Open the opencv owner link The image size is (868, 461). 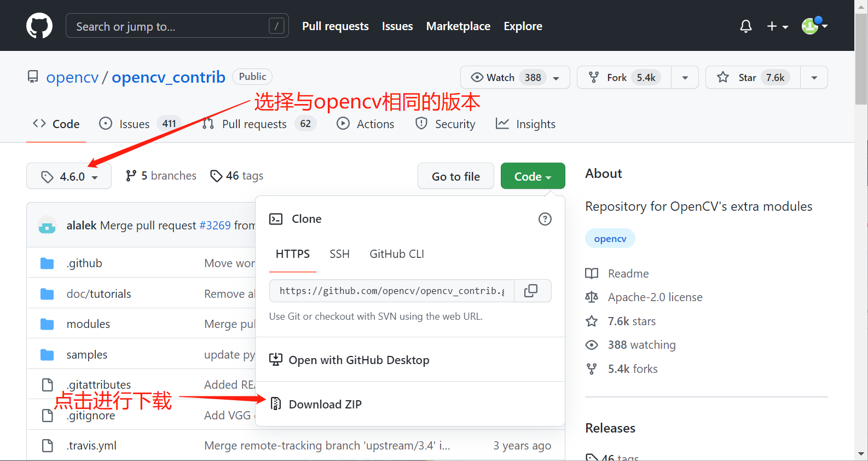(x=72, y=77)
